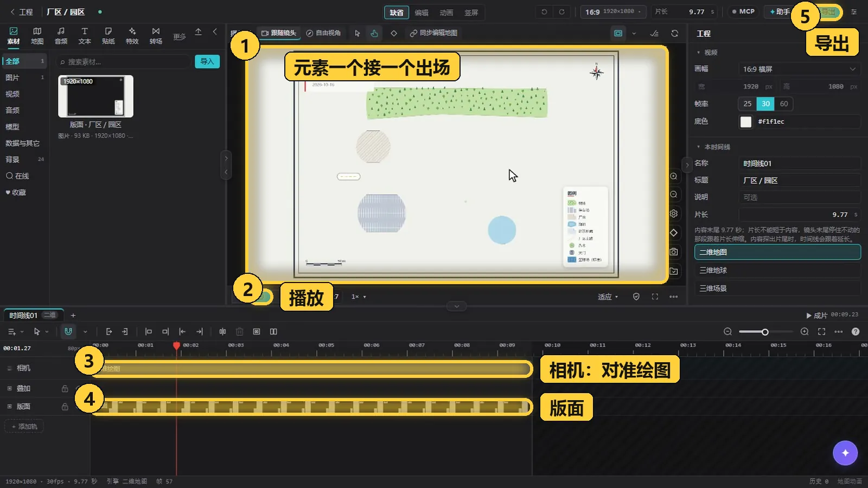Select the 30 frame rate option
Image resolution: width=868 pixels, height=488 pixels.
pyautogui.click(x=765, y=104)
